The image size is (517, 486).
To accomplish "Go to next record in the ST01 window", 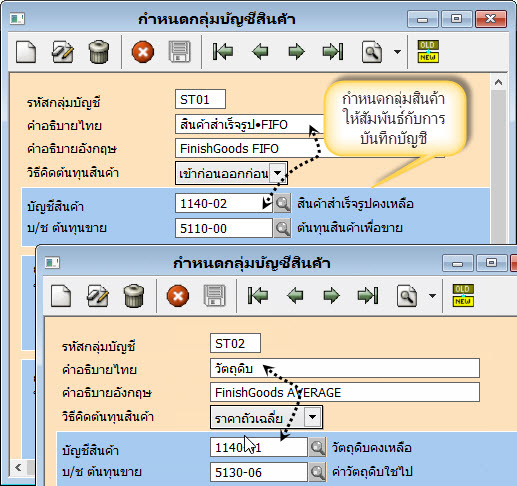I will [x=296, y=52].
